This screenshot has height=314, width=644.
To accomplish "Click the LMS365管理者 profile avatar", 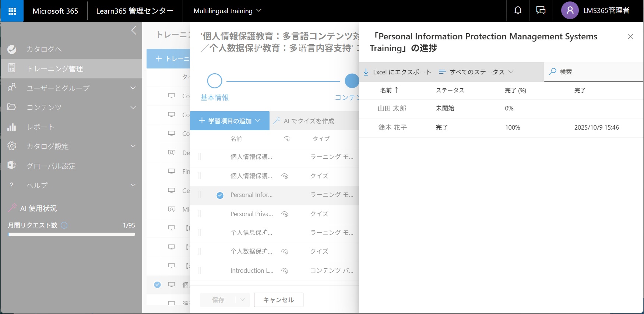I will point(570,11).
